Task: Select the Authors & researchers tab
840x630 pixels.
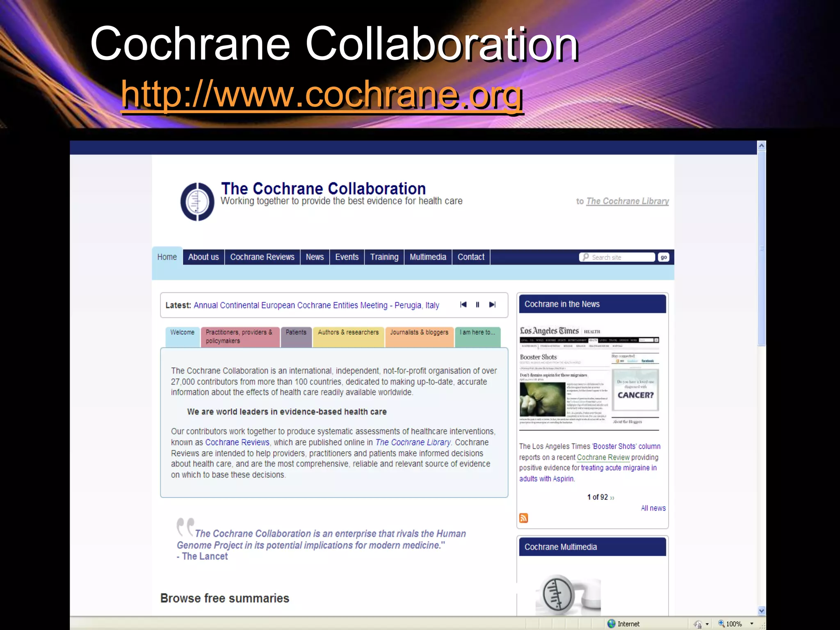Action: point(348,337)
